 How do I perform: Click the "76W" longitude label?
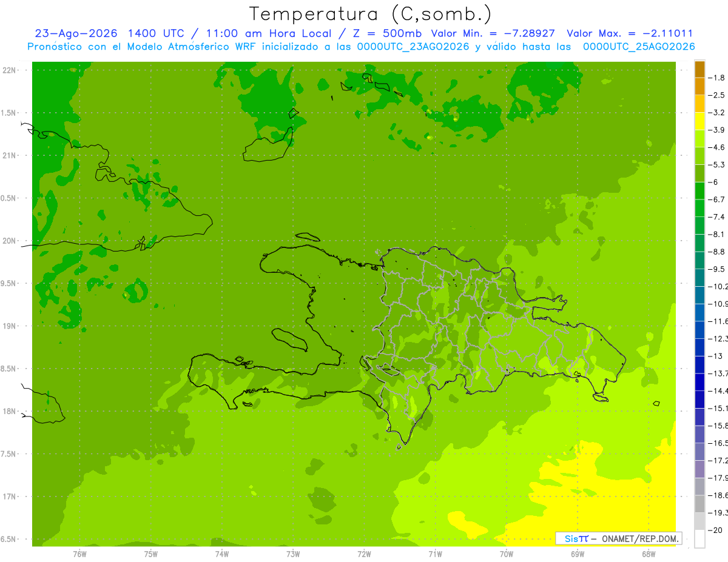[79, 554]
